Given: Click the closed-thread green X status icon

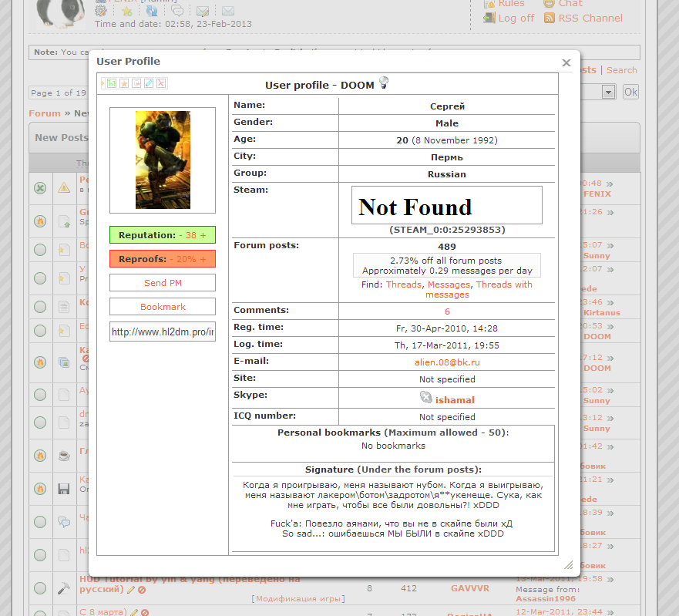Looking at the screenshot, I should [40, 188].
